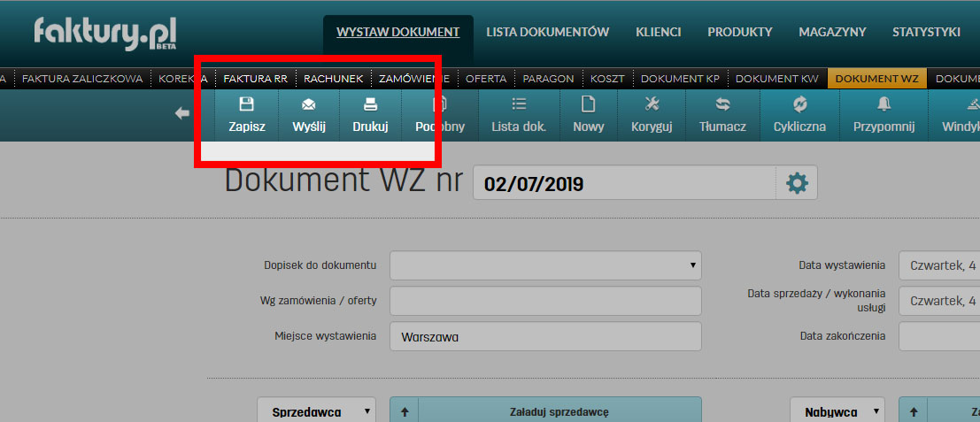
Task: Select the Oferta tab
Action: click(486, 79)
